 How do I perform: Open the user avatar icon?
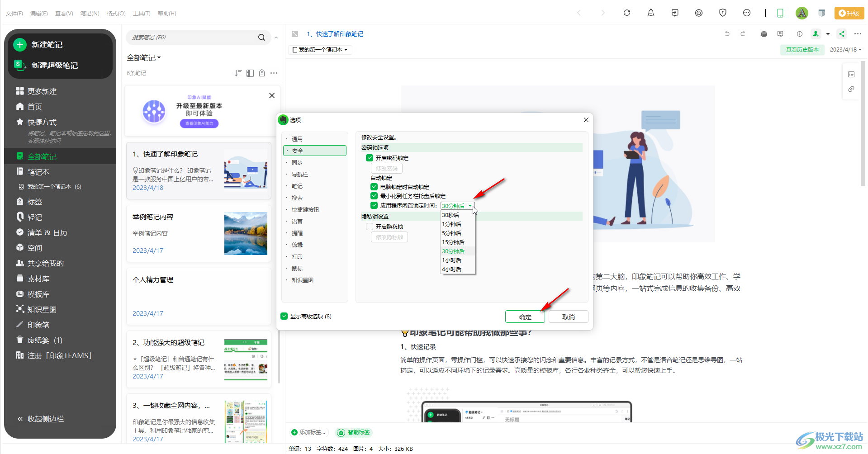tap(802, 13)
